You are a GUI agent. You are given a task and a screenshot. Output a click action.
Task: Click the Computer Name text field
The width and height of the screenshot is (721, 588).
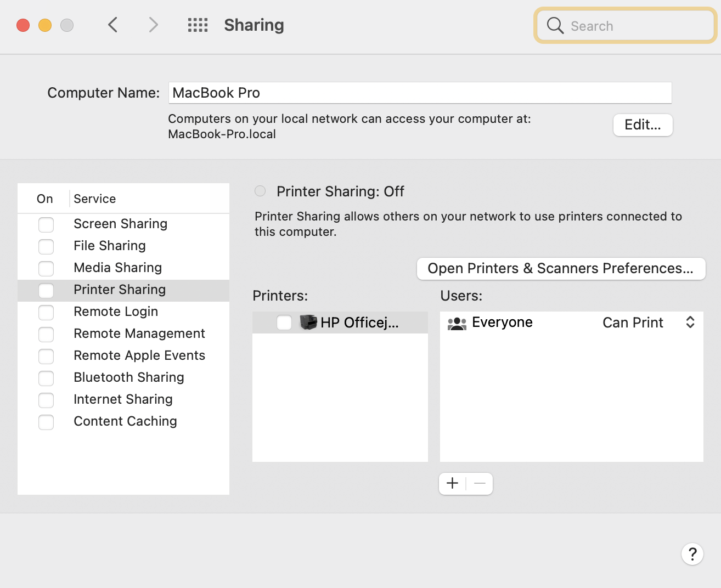[420, 93]
